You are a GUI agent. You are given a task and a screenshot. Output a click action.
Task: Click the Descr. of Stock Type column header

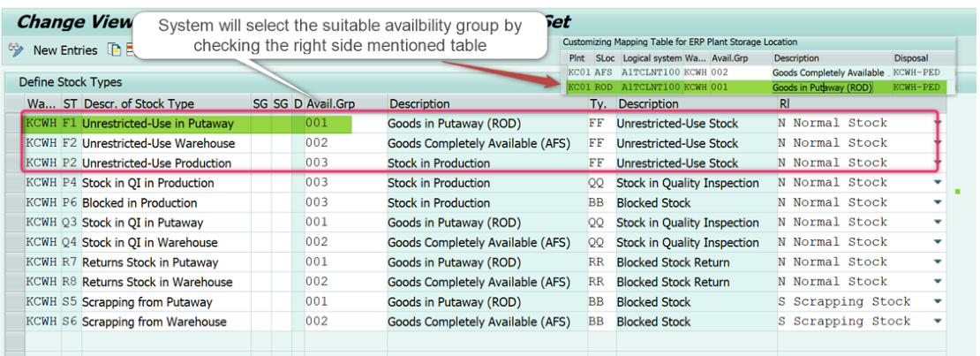click(138, 103)
